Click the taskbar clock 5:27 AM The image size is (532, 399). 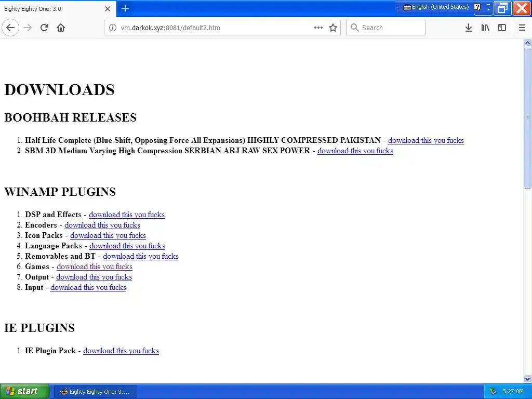513,391
